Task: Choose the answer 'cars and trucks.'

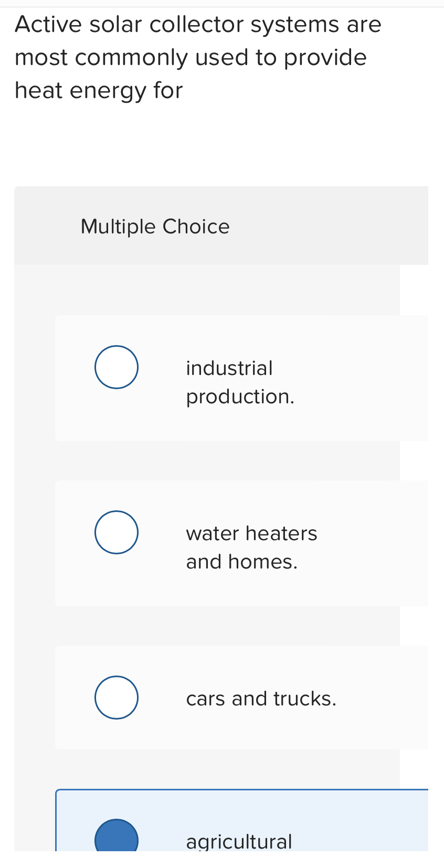Action: 261,698
